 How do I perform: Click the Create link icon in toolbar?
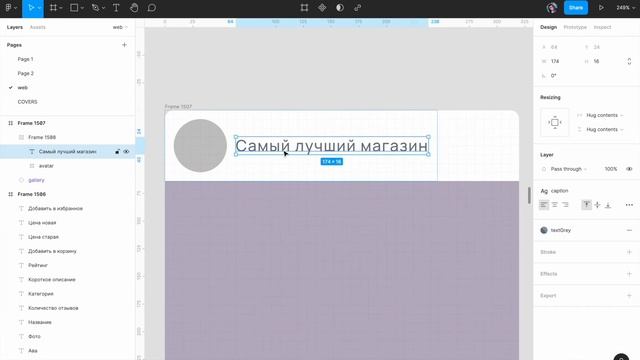click(358, 8)
